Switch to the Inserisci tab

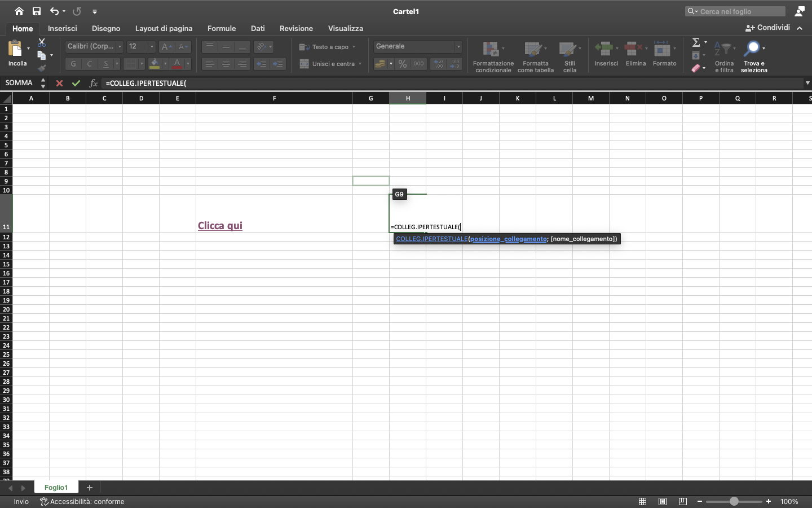[x=63, y=28]
